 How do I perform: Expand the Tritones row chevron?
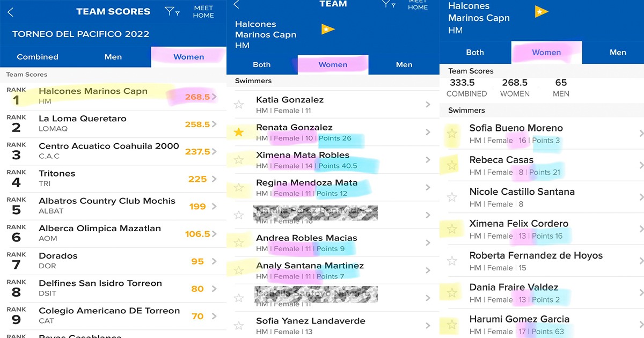click(215, 179)
